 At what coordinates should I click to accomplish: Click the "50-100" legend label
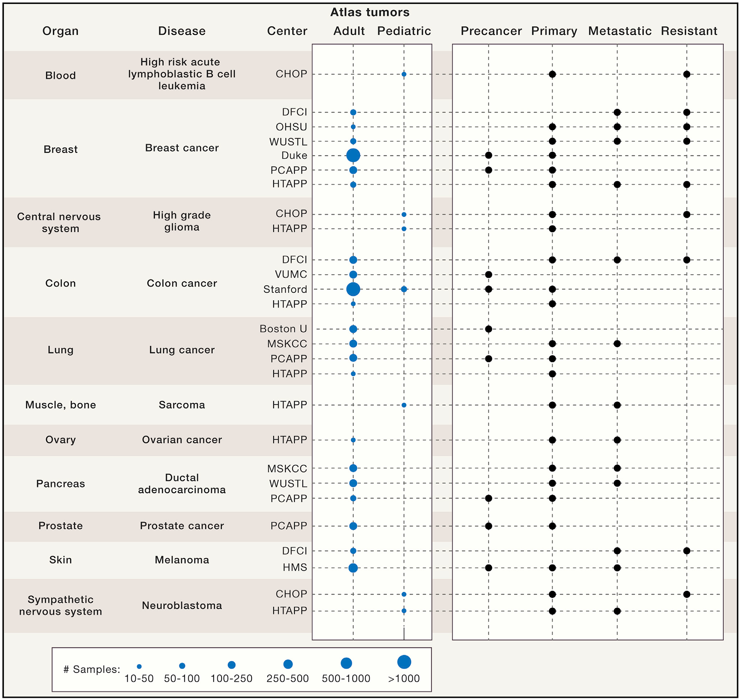coord(182,678)
